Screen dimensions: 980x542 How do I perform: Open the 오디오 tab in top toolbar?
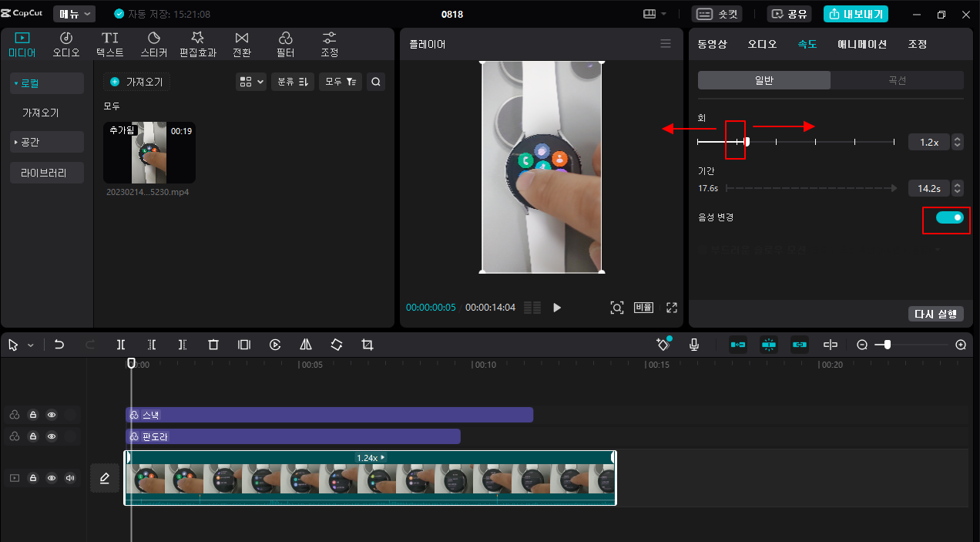tap(66, 45)
